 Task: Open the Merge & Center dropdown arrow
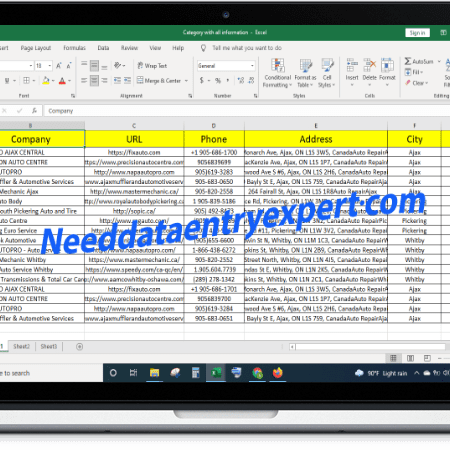click(186, 81)
